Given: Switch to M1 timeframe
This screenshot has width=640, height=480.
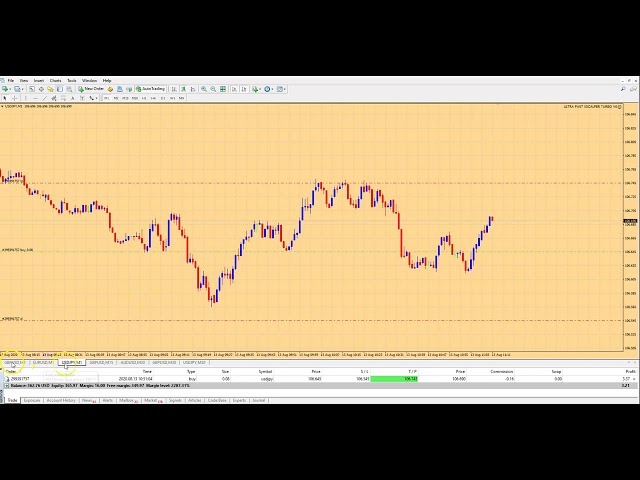Looking at the screenshot, I should (108, 98).
